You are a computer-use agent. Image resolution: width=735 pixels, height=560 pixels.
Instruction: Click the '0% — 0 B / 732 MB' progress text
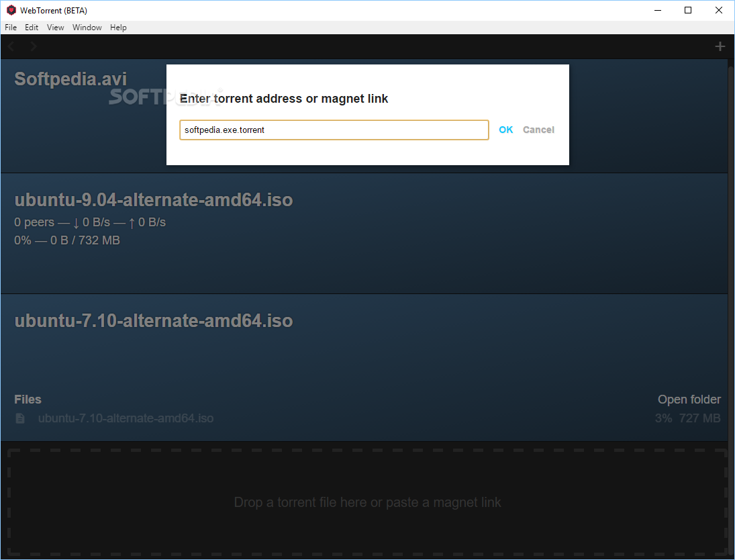pyautogui.click(x=67, y=240)
